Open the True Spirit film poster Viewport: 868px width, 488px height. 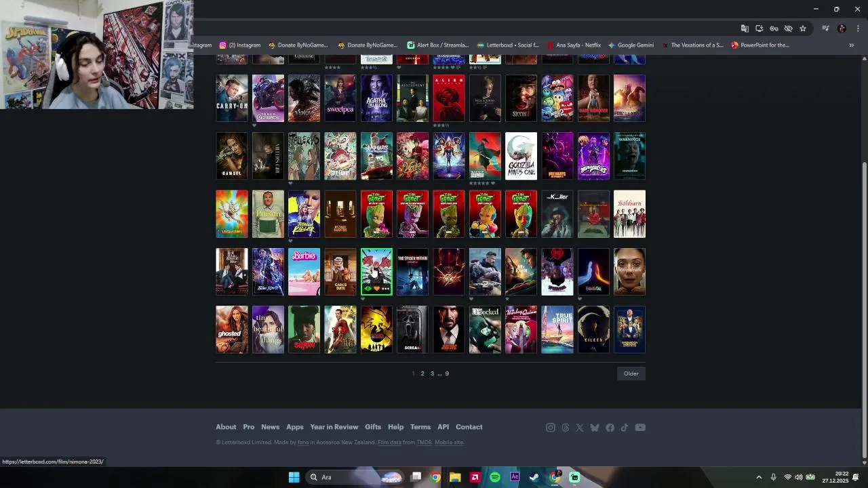coord(557,329)
